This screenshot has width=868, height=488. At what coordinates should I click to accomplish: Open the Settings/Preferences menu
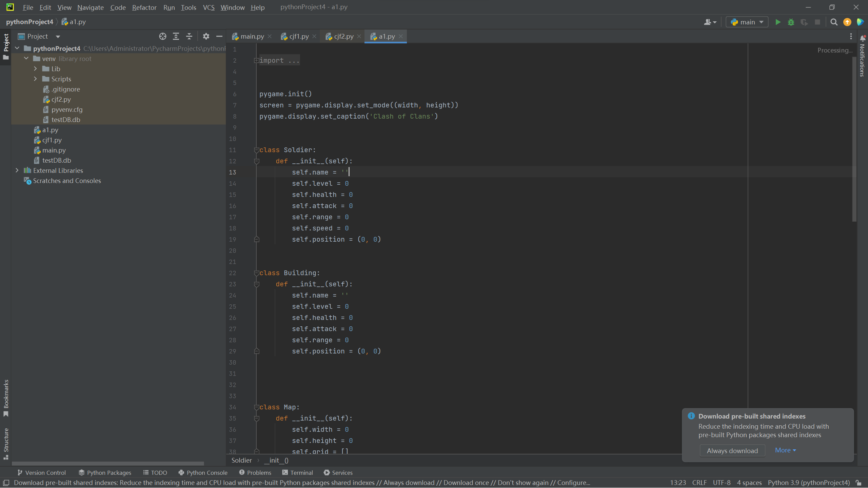pos(28,6)
